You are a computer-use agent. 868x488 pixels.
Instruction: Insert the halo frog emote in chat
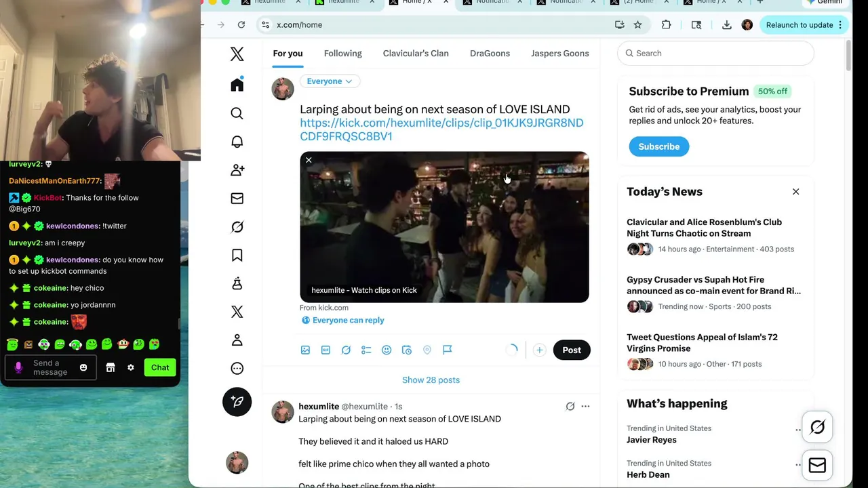coord(12,344)
